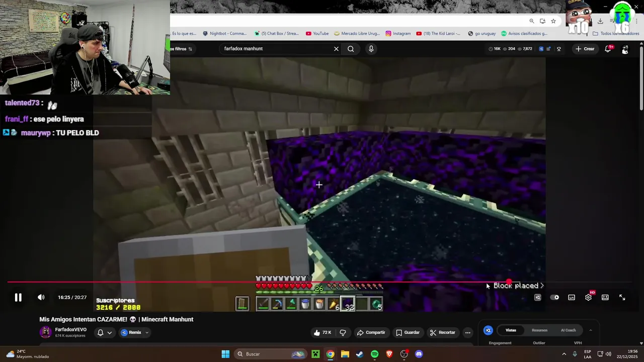Viewport: 644px width, 362px height.
Task: Click the blue vidIQ logo in header
Action: tap(541, 49)
